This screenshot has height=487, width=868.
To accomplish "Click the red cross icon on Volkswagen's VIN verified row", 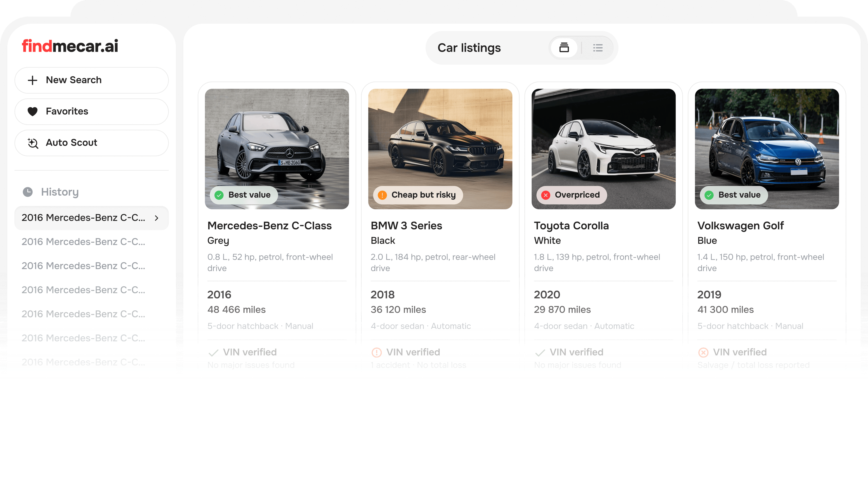I will 704,352.
